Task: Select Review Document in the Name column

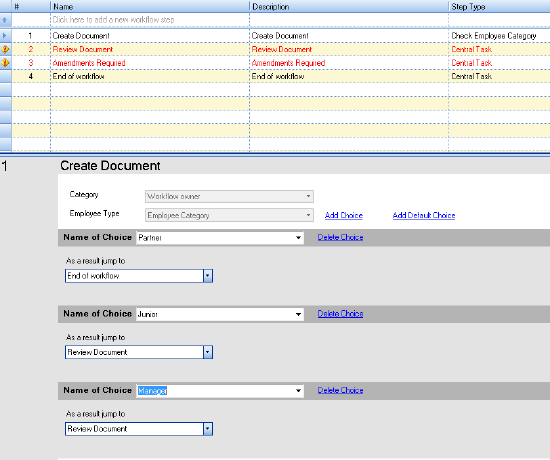Action: [83, 49]
